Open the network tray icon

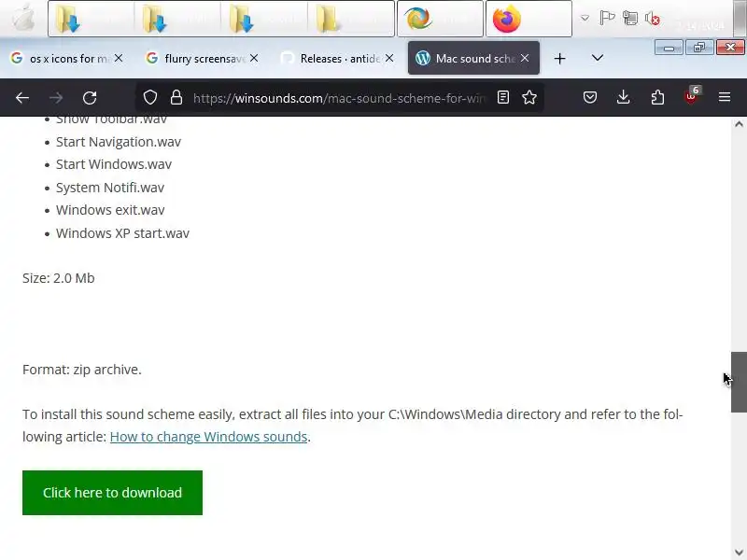tap(630, 19)
